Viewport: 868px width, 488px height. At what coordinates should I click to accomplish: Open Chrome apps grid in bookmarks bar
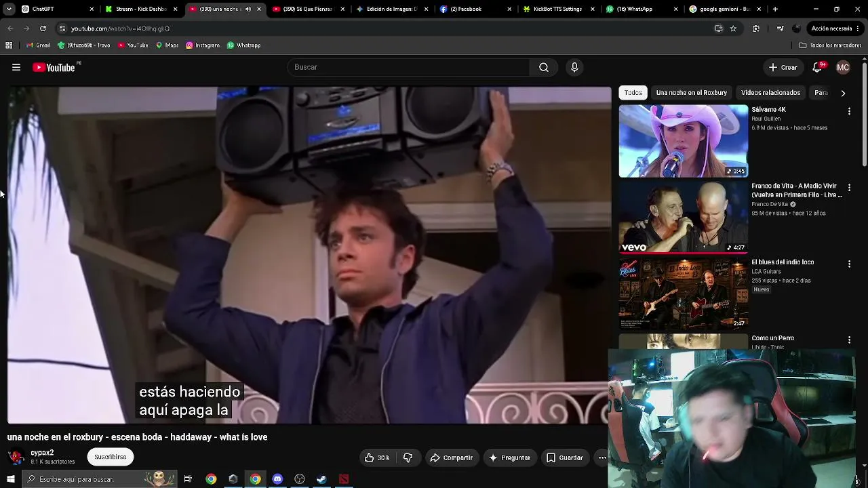coord(9,45)
